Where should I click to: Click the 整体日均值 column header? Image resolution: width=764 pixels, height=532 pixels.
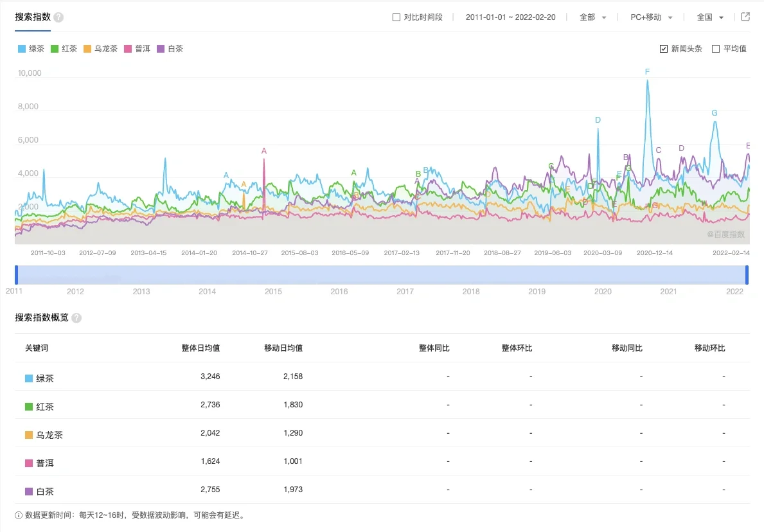(200, 348)
